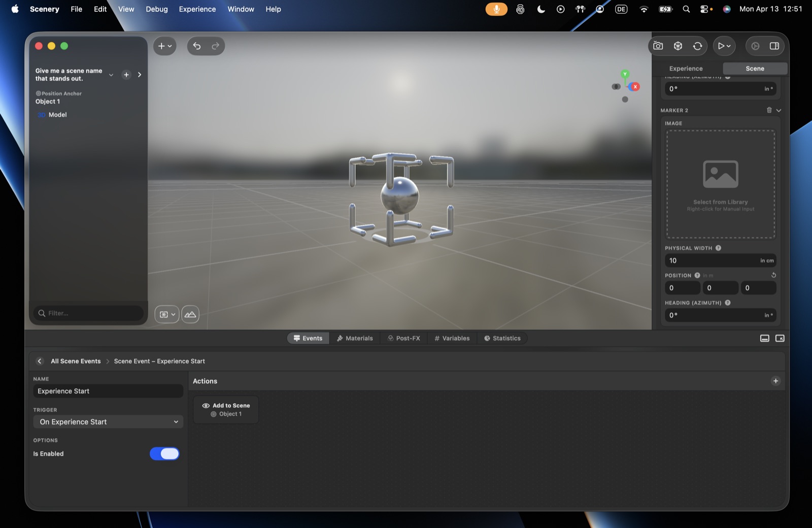Click the environment landscape icon in viewport
The image size is (812, 528).
(x=190, y=314)
